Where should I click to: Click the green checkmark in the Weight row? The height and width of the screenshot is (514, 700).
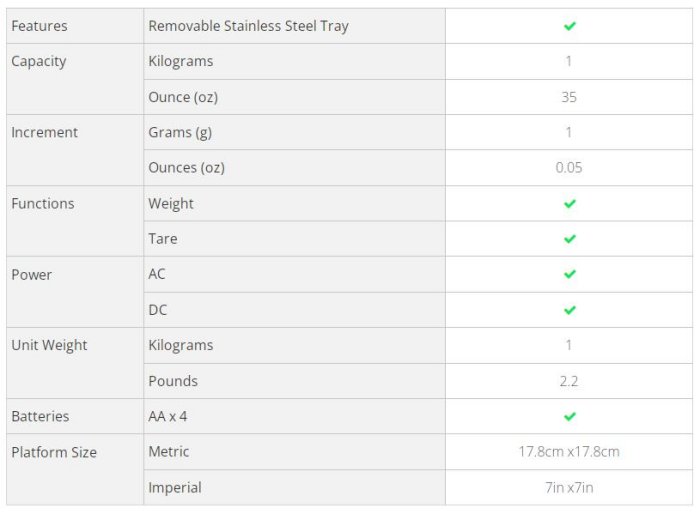click(570, 204)
